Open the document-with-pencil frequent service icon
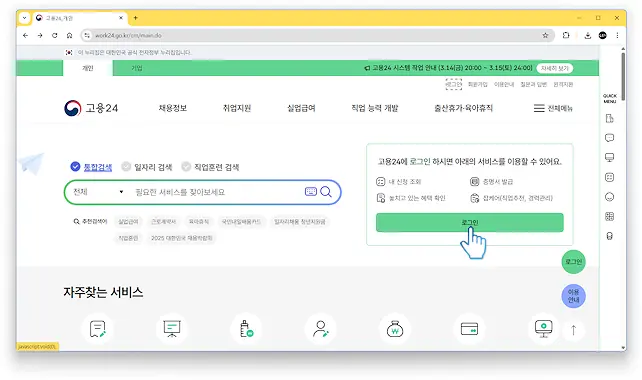 pos(97,329)
